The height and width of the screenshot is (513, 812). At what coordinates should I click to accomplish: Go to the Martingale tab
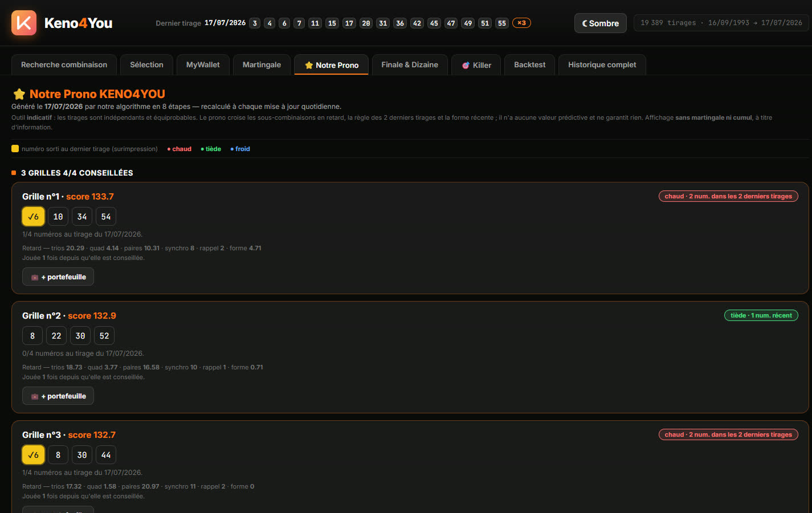click(x=262, y=65)
